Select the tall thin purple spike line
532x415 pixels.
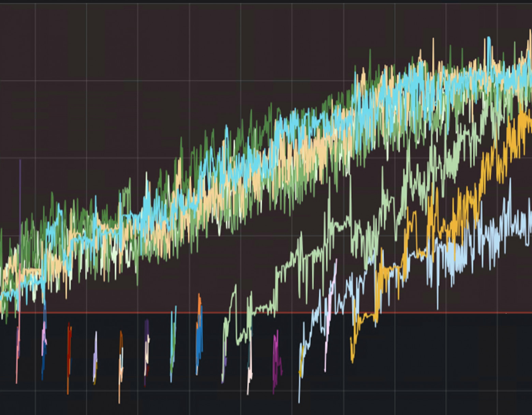click(x=20, y=212)
